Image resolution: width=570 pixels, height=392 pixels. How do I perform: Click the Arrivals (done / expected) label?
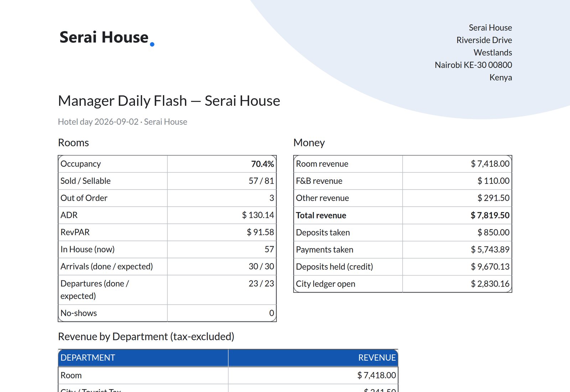pos(107,267)
